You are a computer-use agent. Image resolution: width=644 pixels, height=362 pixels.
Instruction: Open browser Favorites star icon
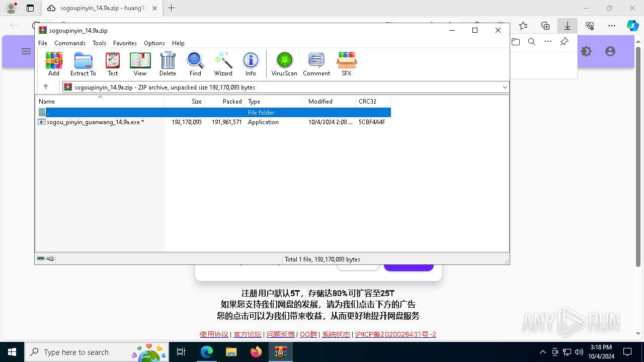pos(523,26)
